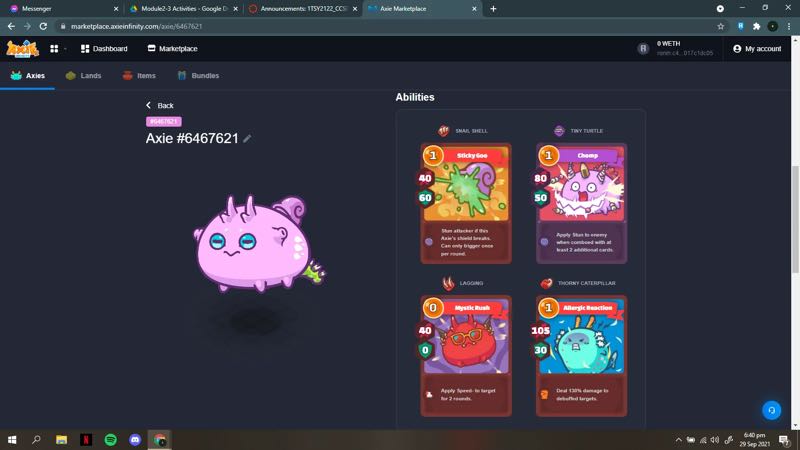The width and height of the screenshot is (800, 450).
Task: Click the blue support chat bubble icon
Action: click(x=771, y=410)
